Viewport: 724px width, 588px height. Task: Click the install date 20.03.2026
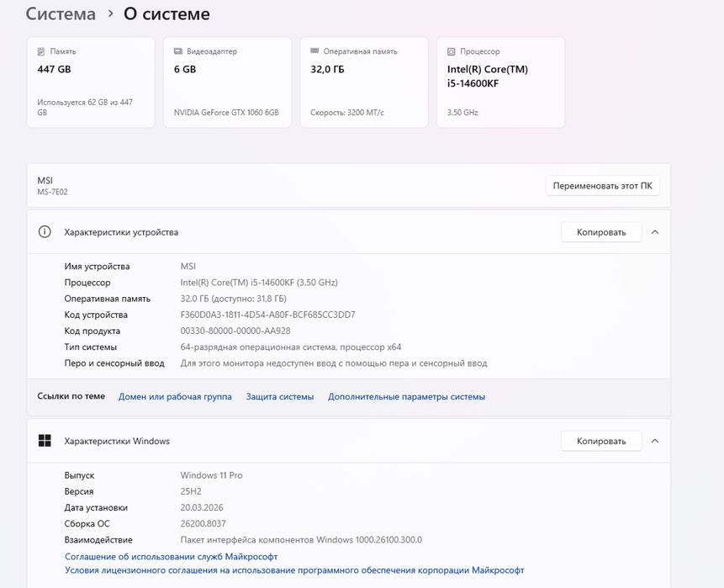[202, 507]
